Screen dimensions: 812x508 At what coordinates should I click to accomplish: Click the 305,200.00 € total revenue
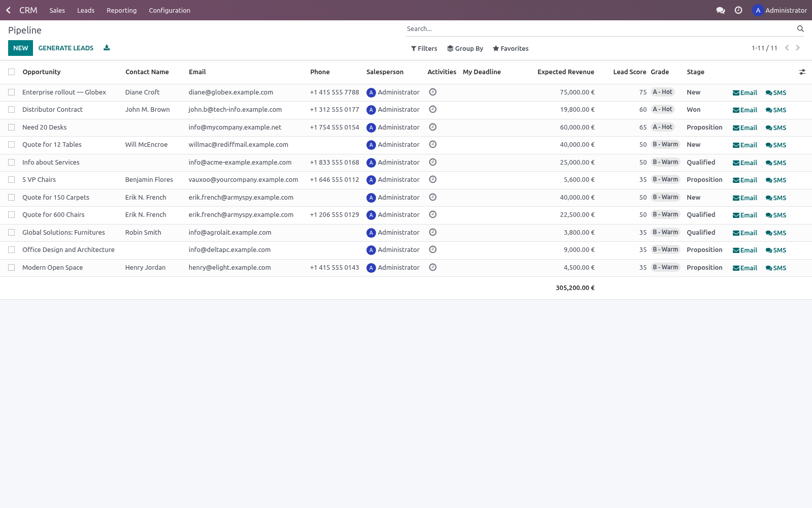pyautogui.click(x=575, y=288)
